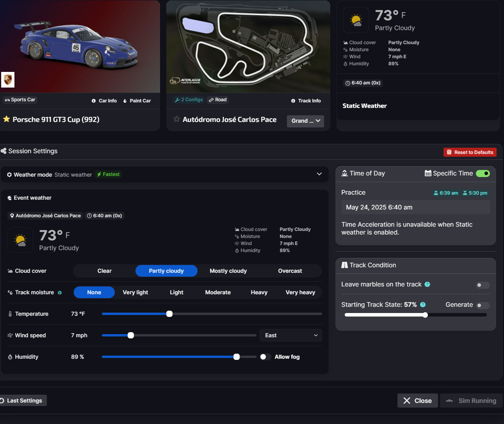This screenshot has height=424, width=504.
Task: Open help icon for Leave marbles on the track
Action: 427,284
